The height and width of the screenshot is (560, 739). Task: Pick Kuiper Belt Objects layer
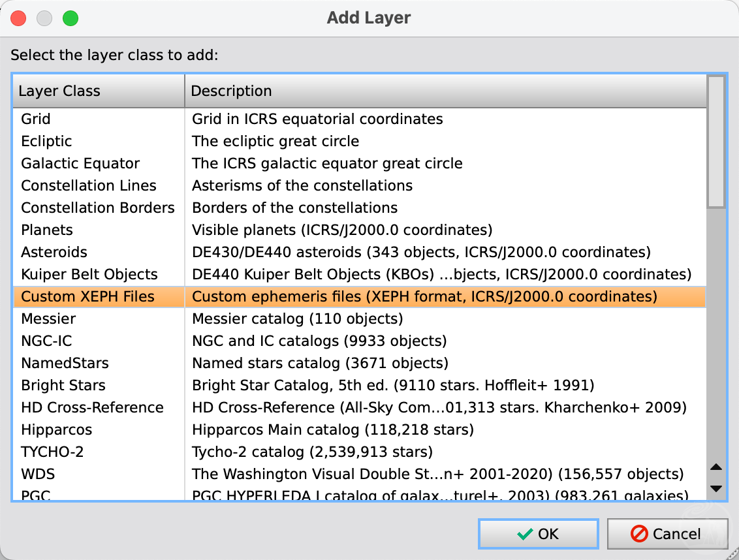89,274
